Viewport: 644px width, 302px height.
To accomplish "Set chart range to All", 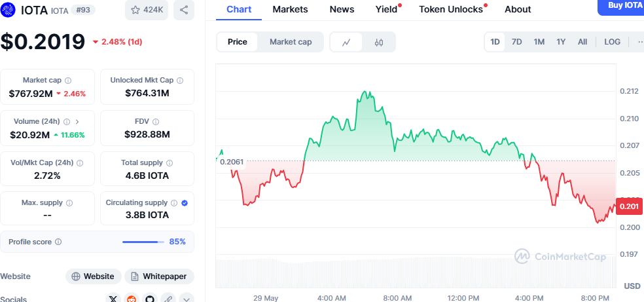I will (582, 42).
